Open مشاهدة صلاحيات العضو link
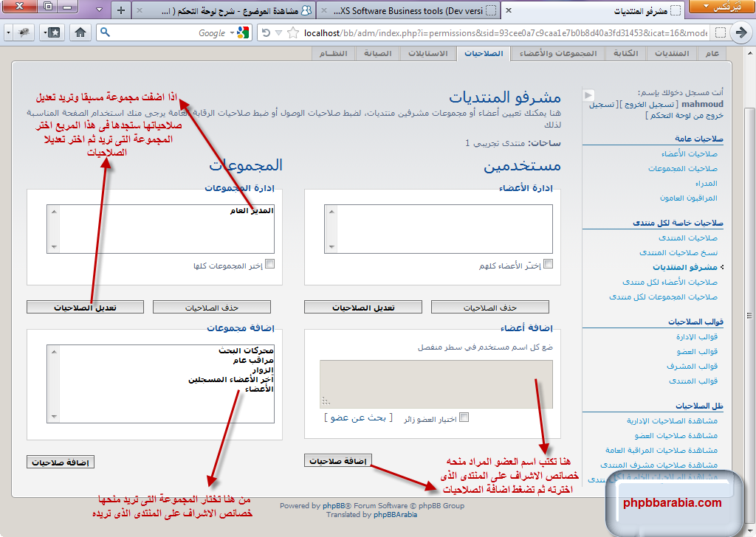The image size is (756, 537). click(676, 435)
